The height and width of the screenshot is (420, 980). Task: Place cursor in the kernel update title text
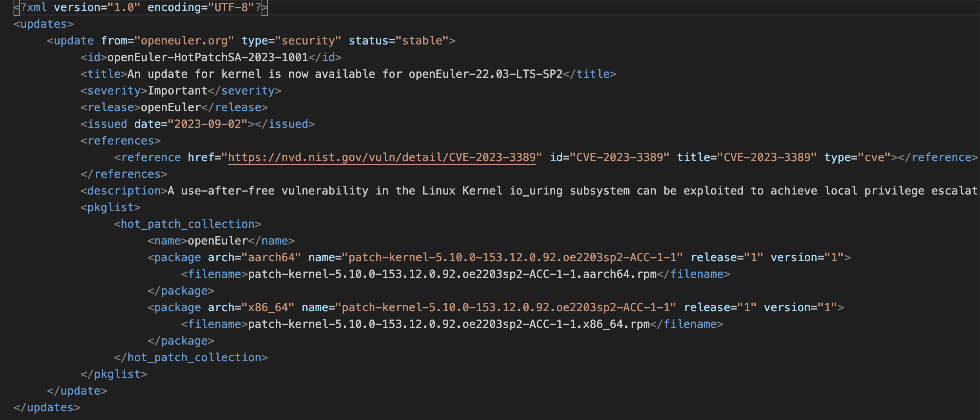(345, 74)
